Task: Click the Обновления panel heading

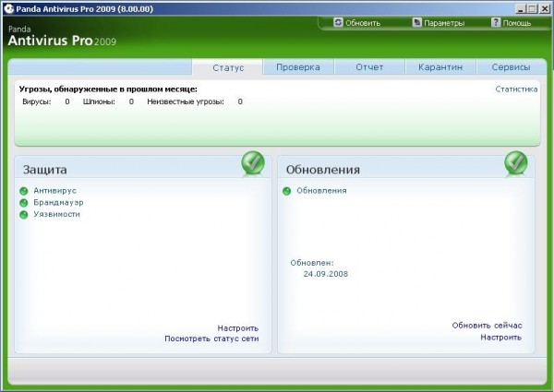Action: [x=323, y=170]
